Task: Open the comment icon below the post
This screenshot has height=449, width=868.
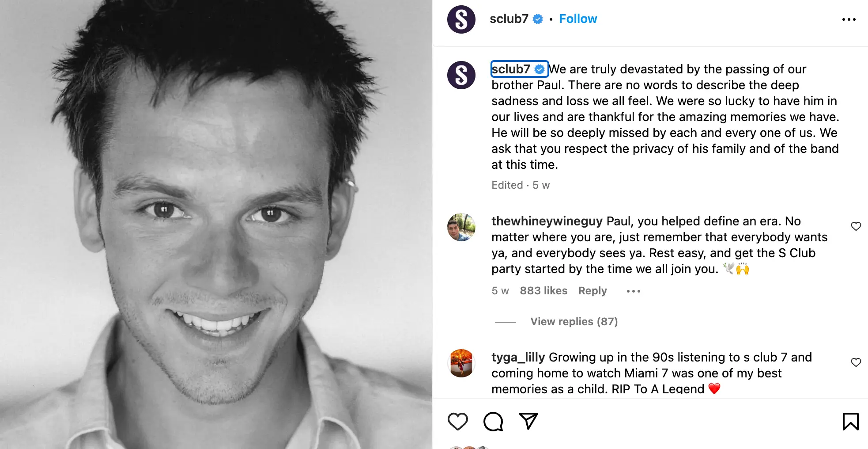Action: [493, 421]
